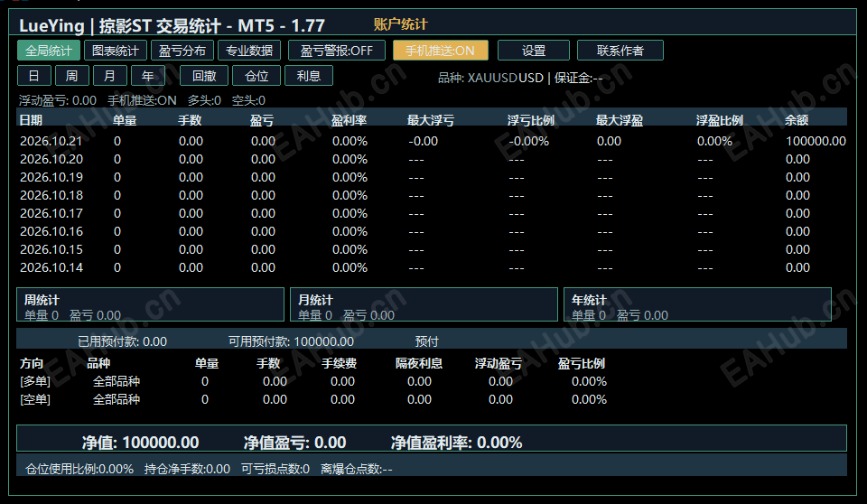This screenshot has height=504, width=867.
Task: Click the 浮盈比例 column header
Action: tap(720, 120)
